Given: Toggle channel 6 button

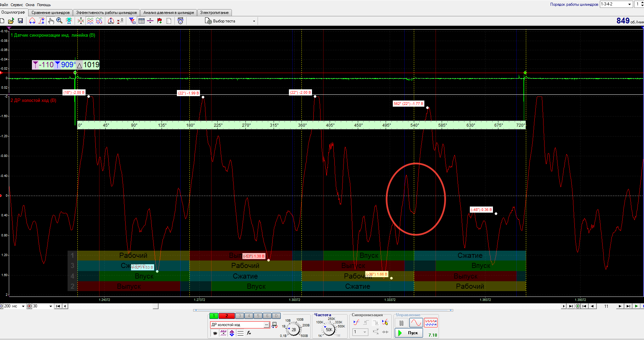Looking at the screenshot, I should pyautogui.click(x=267, y=316).
